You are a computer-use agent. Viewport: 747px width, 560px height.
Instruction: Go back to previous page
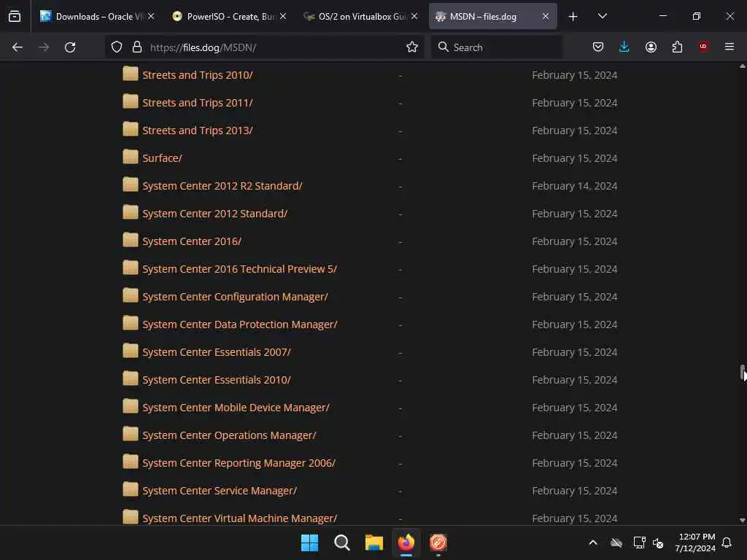[18, 47]
